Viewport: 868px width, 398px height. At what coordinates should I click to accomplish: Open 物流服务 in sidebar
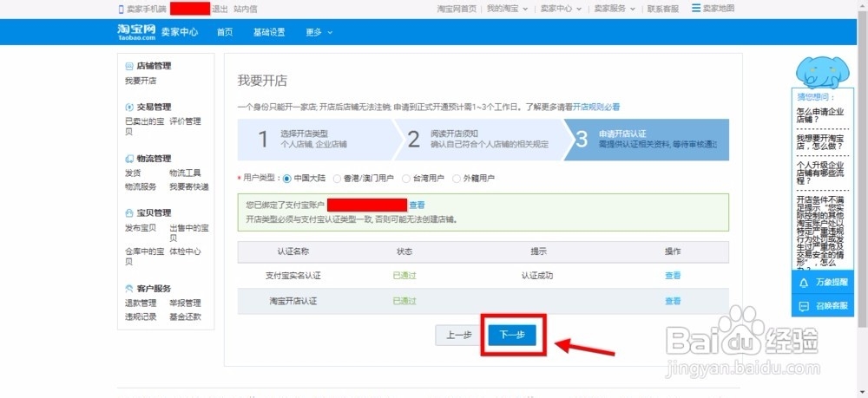[x=141, y=186]
